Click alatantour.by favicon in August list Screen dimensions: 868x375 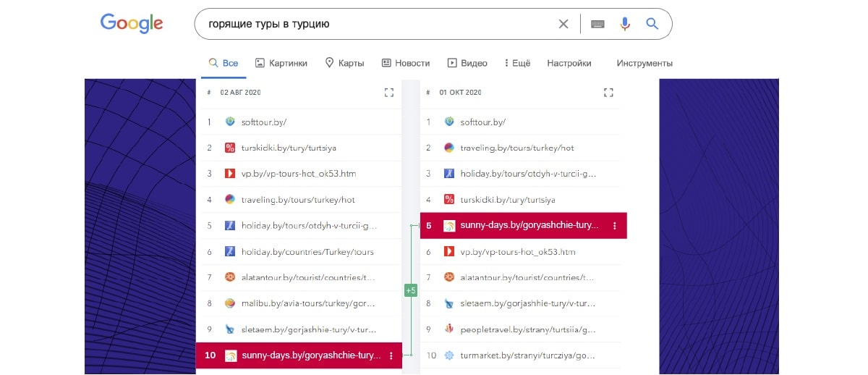coord(230,277)
